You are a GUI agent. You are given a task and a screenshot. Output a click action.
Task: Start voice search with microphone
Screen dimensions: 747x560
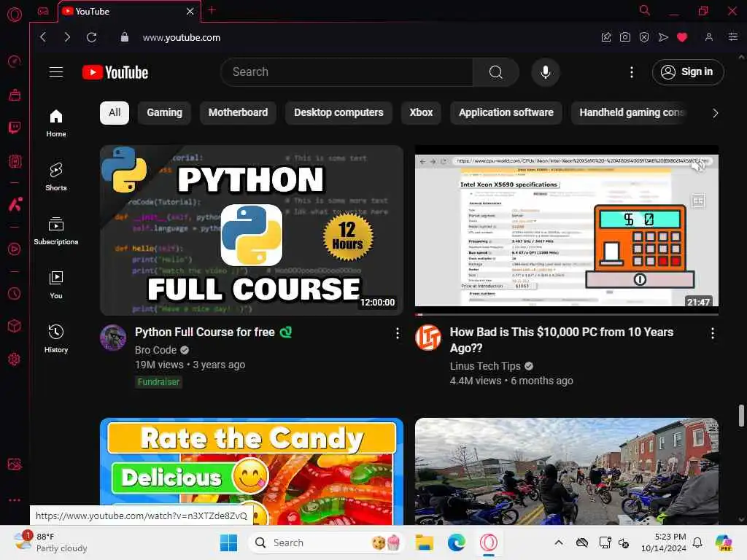coord(546,72)
